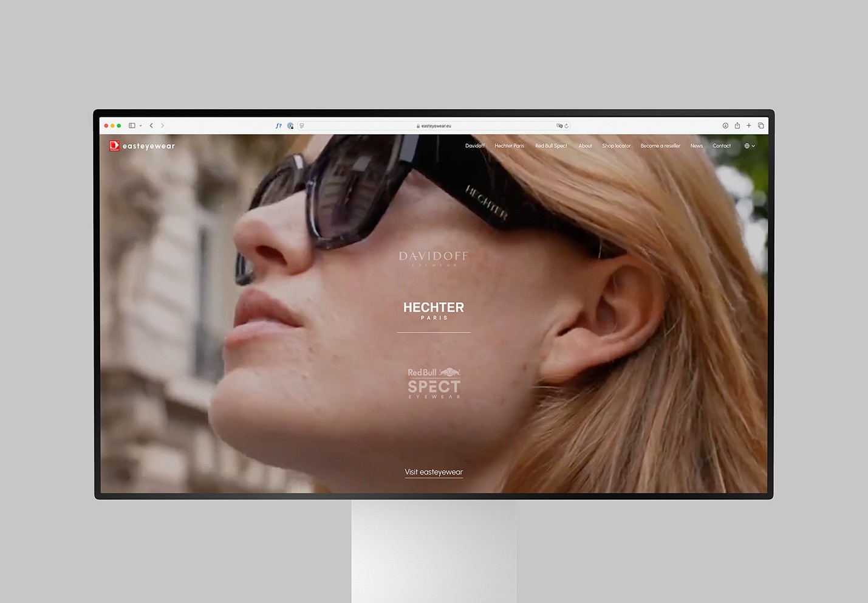
Task: Click the yellow minimize window button
Action: click(112, 126)
